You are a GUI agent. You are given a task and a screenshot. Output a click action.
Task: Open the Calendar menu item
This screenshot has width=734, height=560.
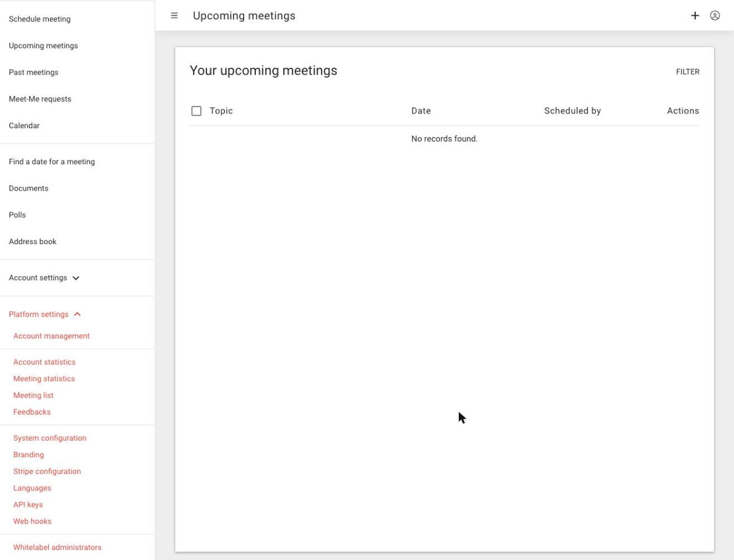pos(24,126)
